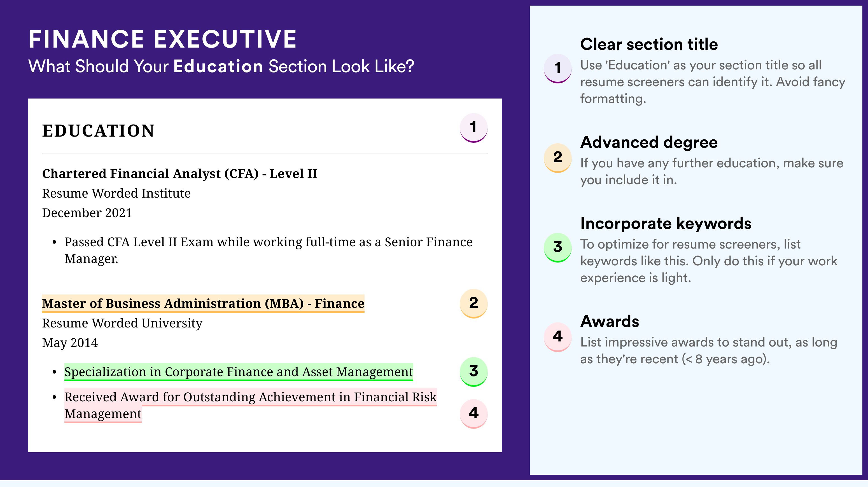Click the pink number 4 badge beside award bullet
The width and height of the screenshot is (868, 487).
point(473,413)
